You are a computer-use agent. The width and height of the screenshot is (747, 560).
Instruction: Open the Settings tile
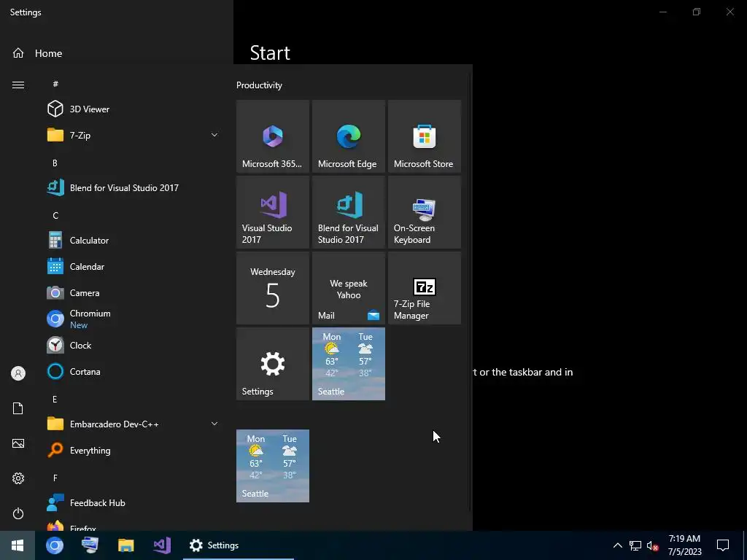tap(273, 364)
